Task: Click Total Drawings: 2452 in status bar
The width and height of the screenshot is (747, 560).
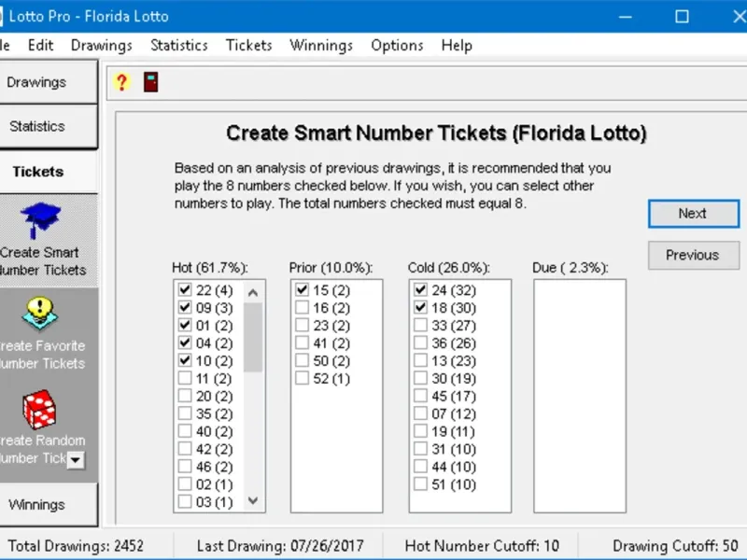Action: click(76, 545)
